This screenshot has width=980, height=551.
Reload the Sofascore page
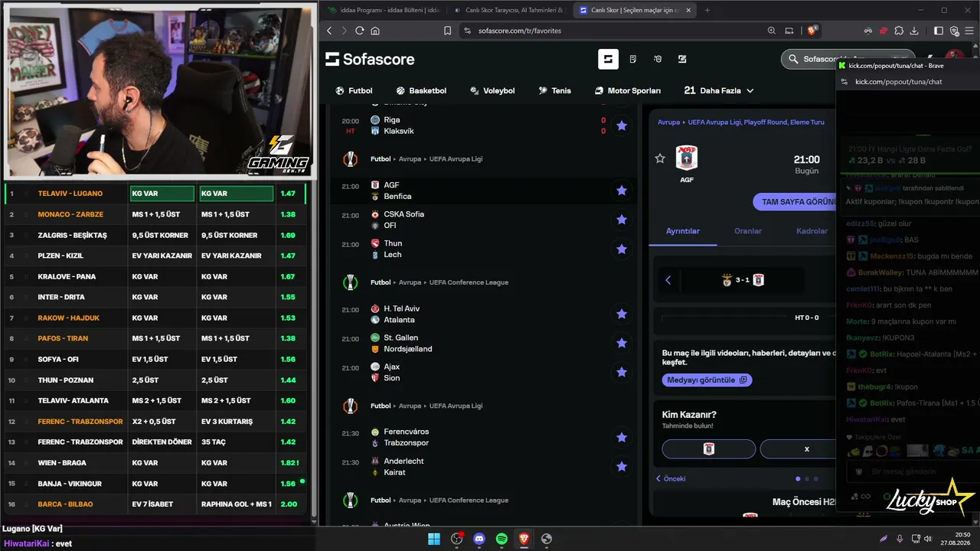(360, 31)
